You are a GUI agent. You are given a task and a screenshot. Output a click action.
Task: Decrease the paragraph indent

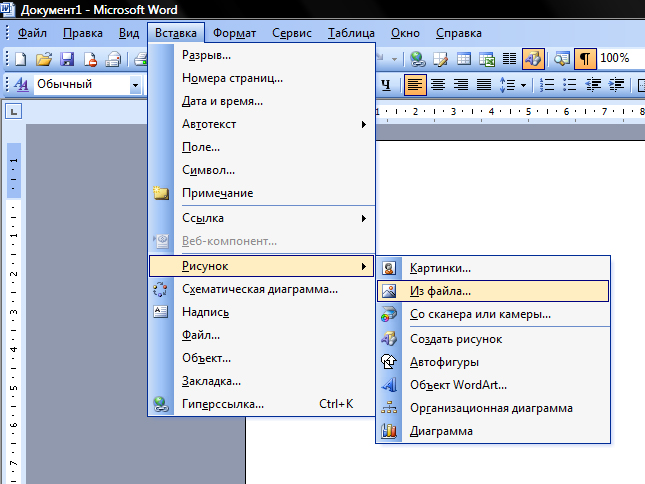593,85
